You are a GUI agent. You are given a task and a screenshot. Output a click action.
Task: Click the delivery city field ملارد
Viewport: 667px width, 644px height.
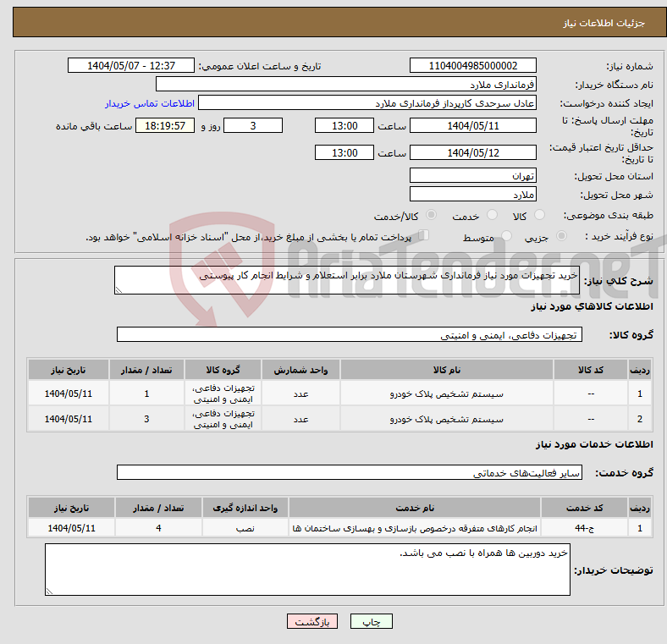tap(472, 194)
